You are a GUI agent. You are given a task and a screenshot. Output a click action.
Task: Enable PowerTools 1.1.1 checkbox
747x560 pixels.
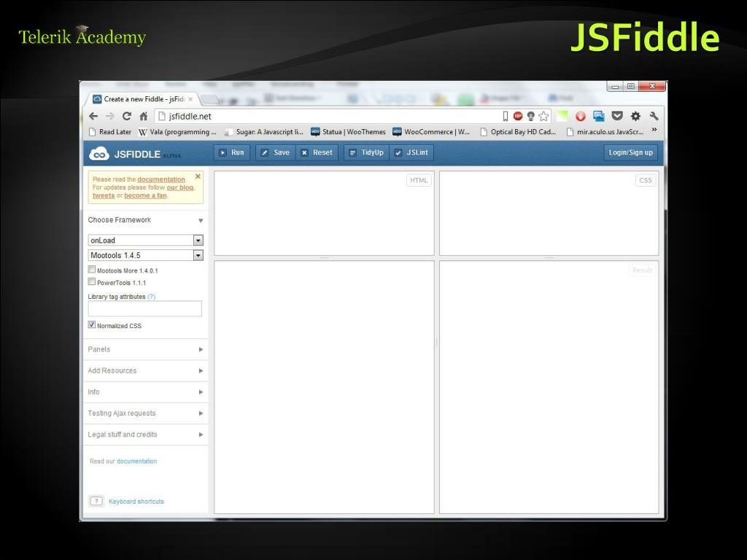91,282
